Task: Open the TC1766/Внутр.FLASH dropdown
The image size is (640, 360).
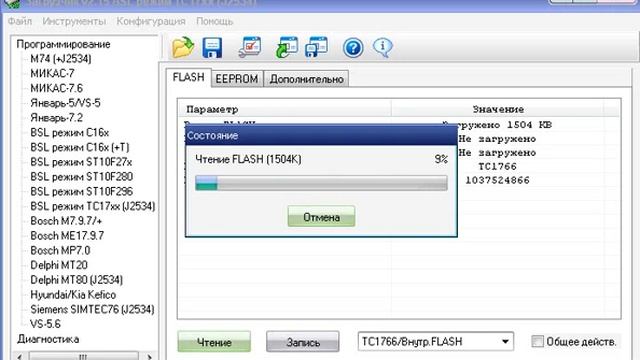Action: click(x=436, y=341)
